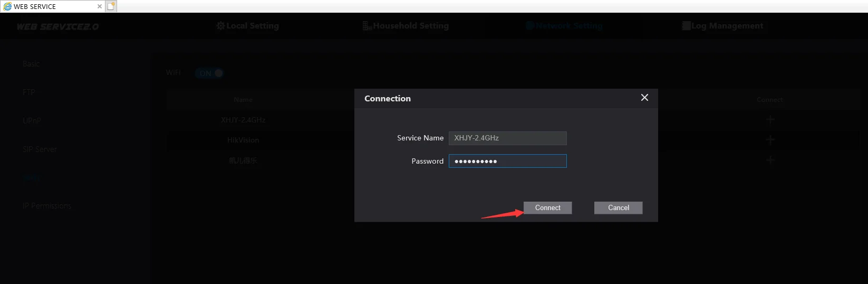Select SIP Server in the sidebar
868x284 pixels.
coord(40,149)
